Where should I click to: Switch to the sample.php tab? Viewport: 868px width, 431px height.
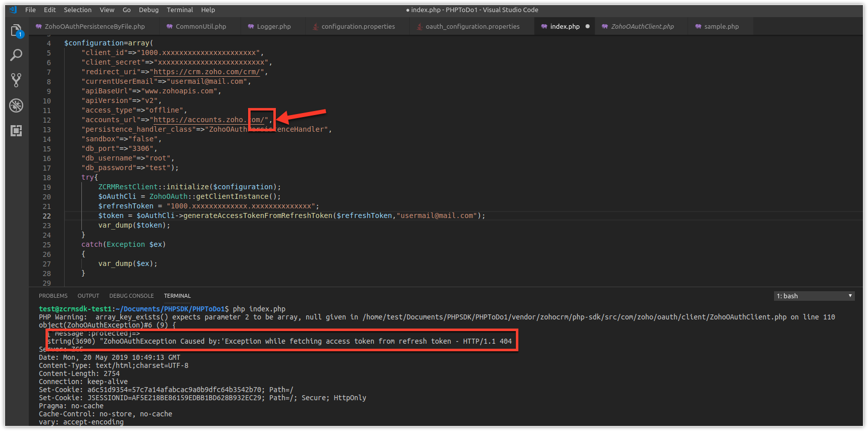coord(721,26)
